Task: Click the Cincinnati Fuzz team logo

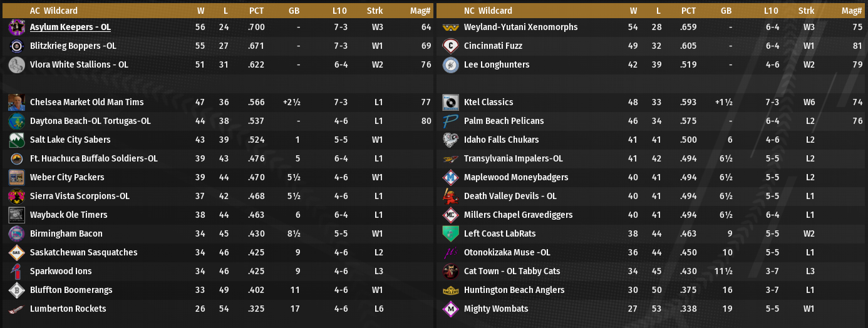Action: [x=450, y=46]
